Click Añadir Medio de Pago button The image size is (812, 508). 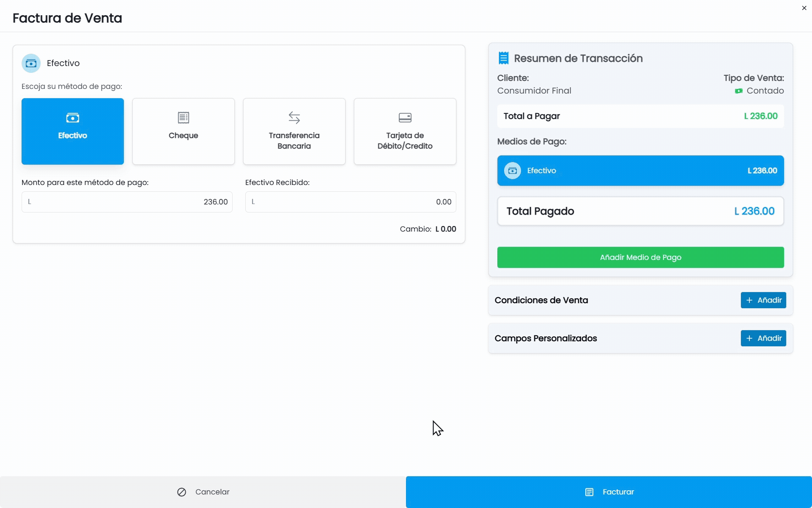pyautogui.click(x=640, y=257)
